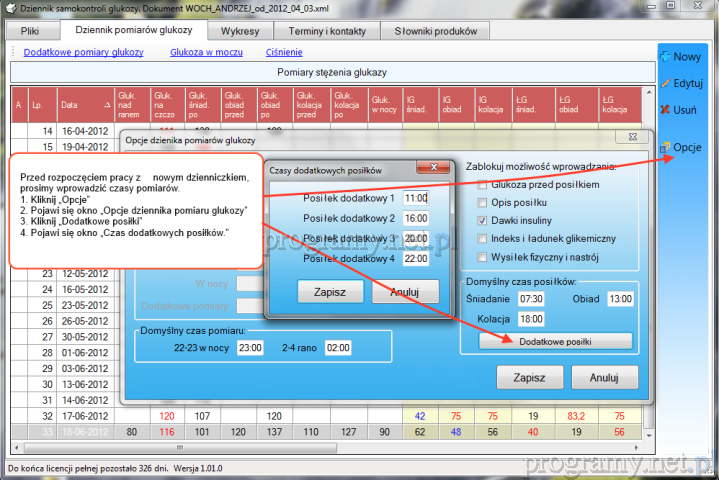Open Opcje settings icon

pyautogui.click(x=664, y=147)
